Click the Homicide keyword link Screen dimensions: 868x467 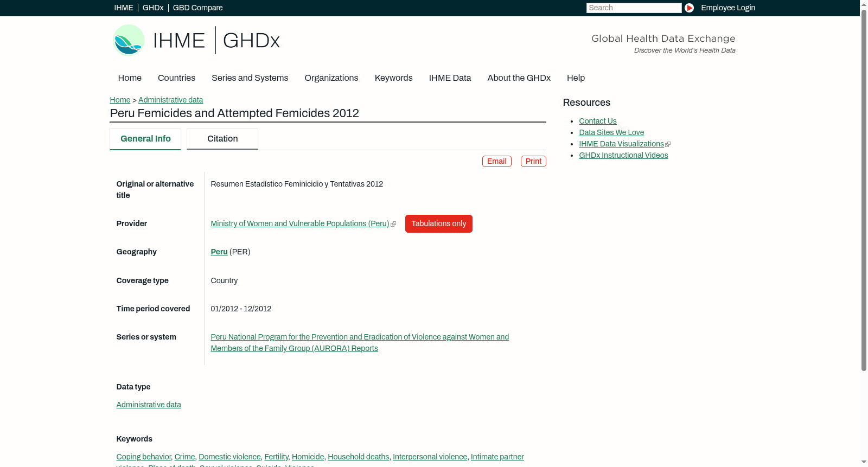coord(308,457)
